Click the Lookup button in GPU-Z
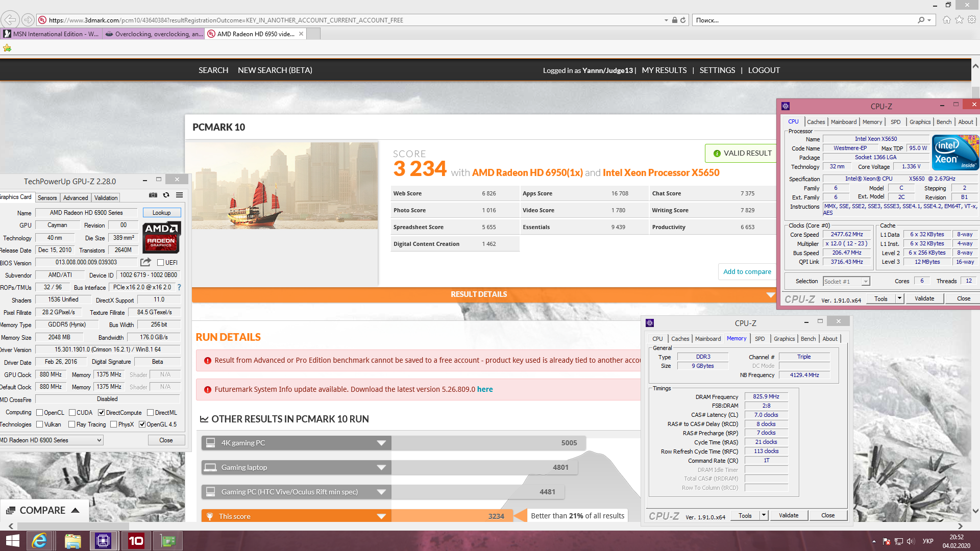The image size is (980, 551). point(161,213)
